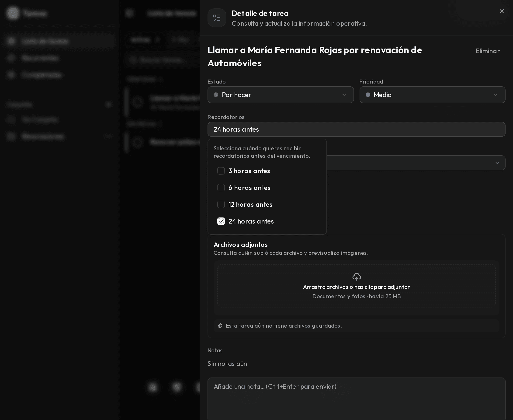Click the Archivos adjuntos heading
This screenshot has width=513, height=420.
(241, 245)
